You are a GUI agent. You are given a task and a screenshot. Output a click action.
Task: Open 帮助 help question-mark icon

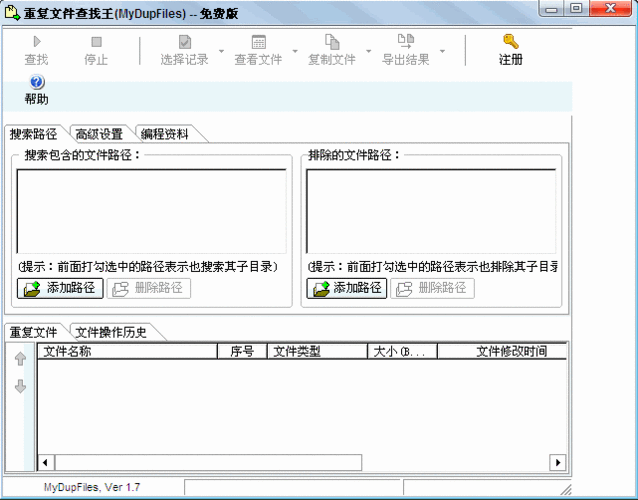[37, 82]
